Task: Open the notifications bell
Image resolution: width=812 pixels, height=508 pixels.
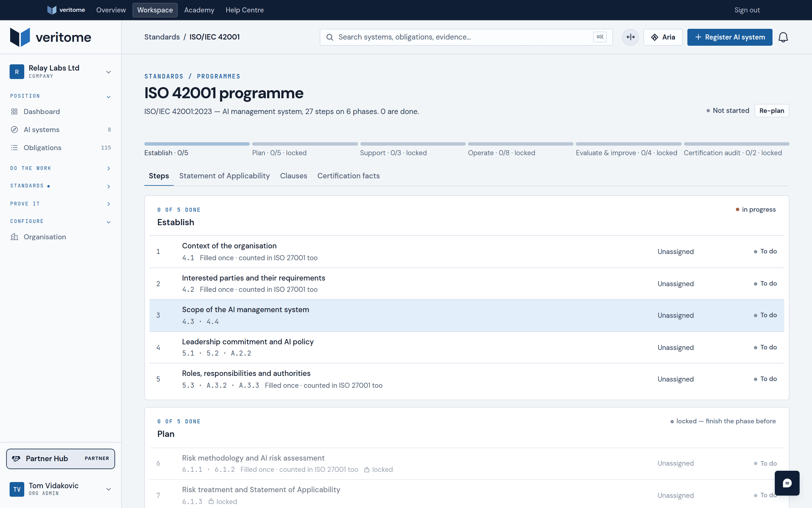Action: (783, 37)
